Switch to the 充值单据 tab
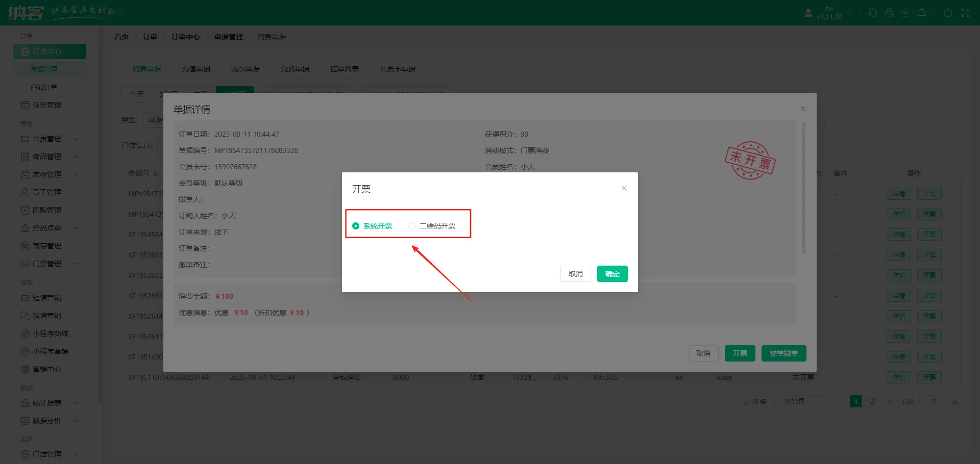The width and height of the screenshot is (980, 464). (196, 69)
